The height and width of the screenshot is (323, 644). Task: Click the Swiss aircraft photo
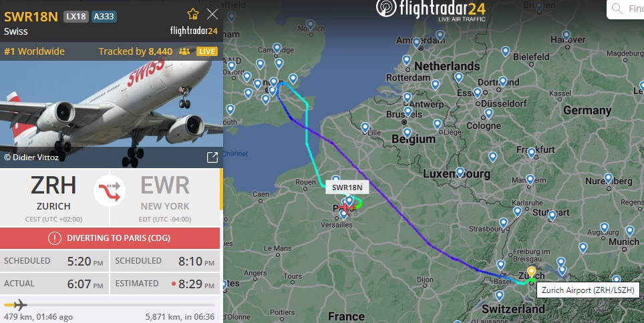coord(112,114)
